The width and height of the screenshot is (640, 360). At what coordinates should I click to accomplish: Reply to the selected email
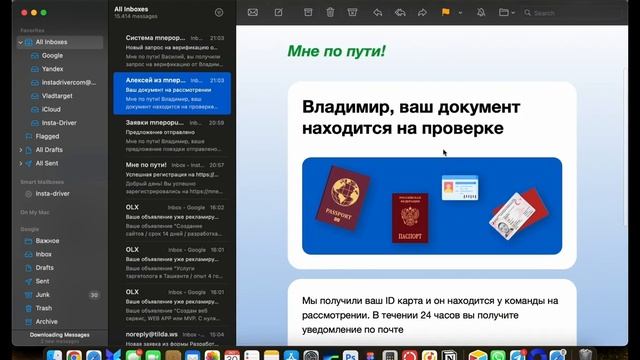pos(378,13)
